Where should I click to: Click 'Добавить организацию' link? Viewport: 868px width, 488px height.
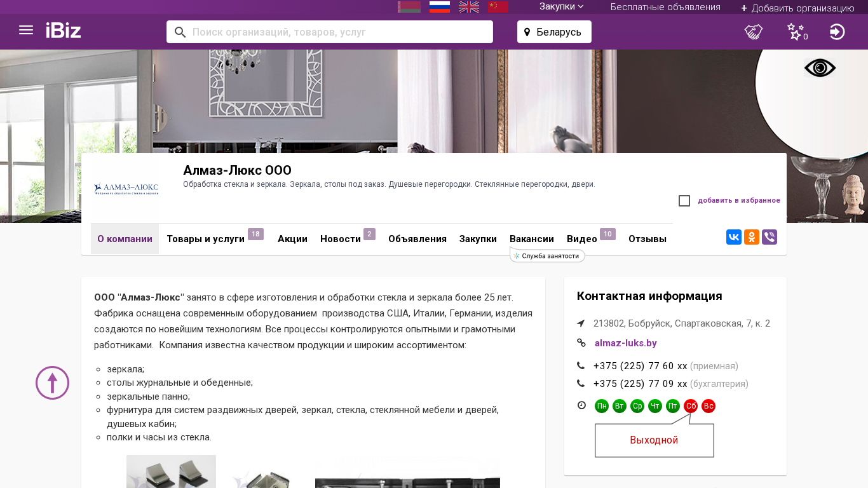tap(797, 8)
